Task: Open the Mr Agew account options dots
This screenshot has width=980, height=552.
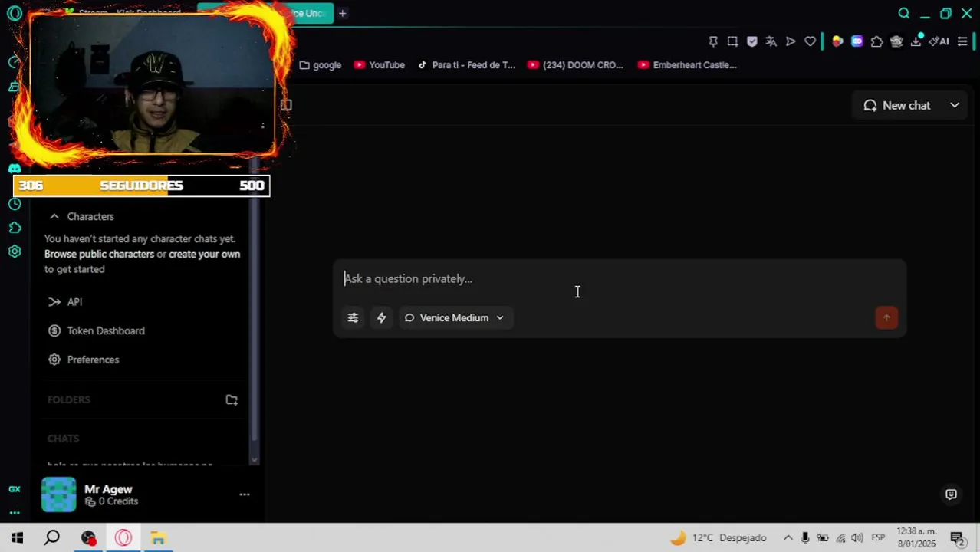Action: [245, 495]
